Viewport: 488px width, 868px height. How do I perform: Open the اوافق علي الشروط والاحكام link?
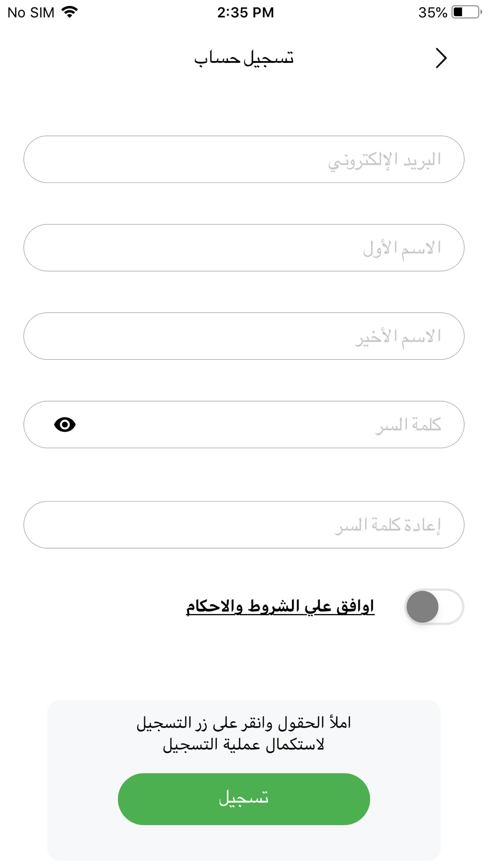pyautogui.click(x=280, y=606)
